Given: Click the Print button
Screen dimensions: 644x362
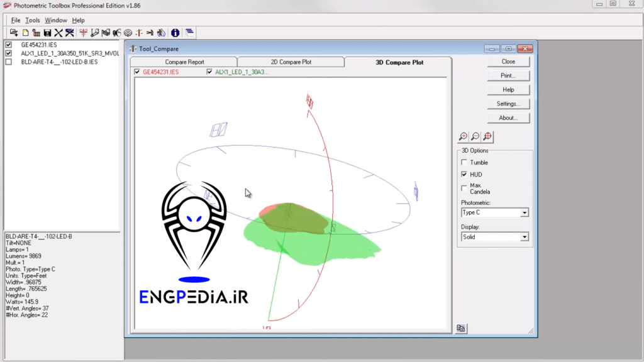Looking at the screenshot, I should pos(508,75).
